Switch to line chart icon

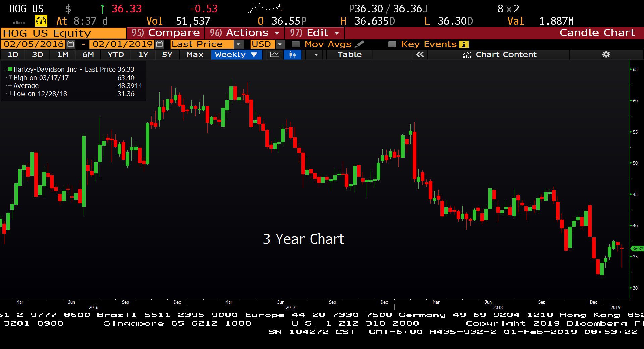click(275, 54)
